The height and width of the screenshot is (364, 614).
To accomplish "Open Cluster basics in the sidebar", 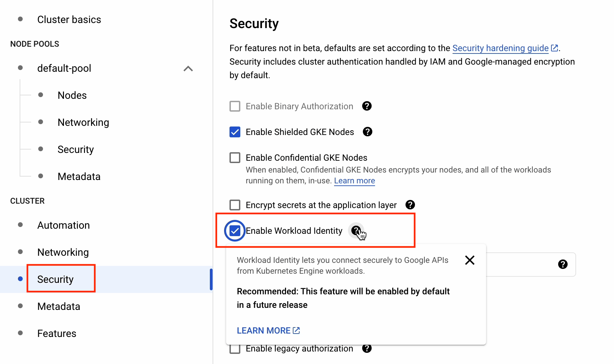I will tap(69, 20).
